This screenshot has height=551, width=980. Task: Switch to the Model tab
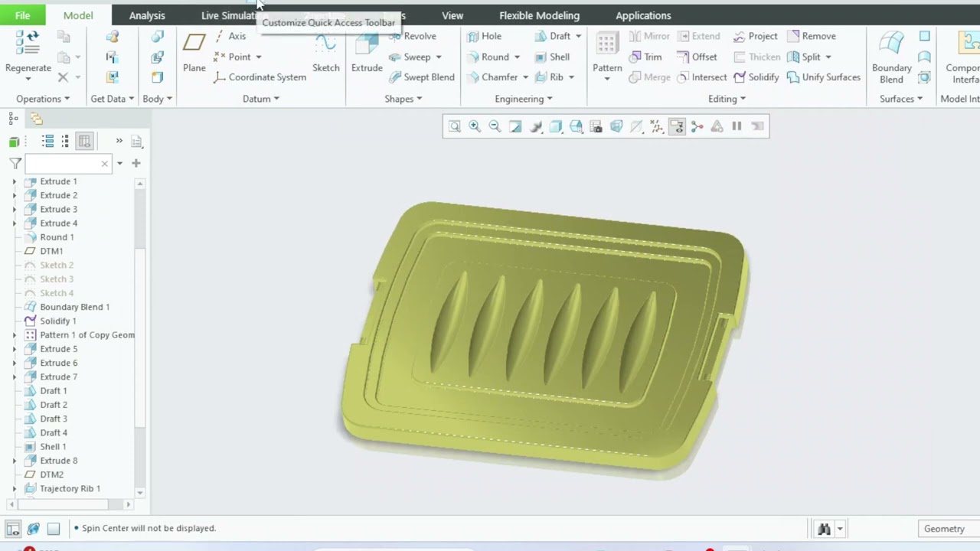click(78, 15)
